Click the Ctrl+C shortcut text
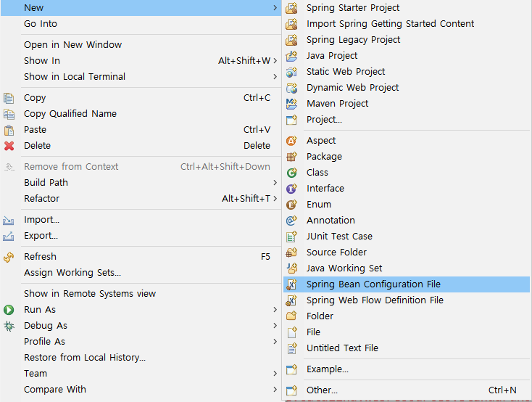 click(257, 98)
